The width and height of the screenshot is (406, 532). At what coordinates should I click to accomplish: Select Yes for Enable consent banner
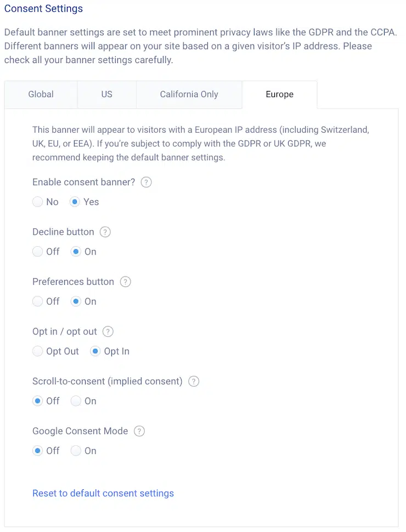click(75, 202)
